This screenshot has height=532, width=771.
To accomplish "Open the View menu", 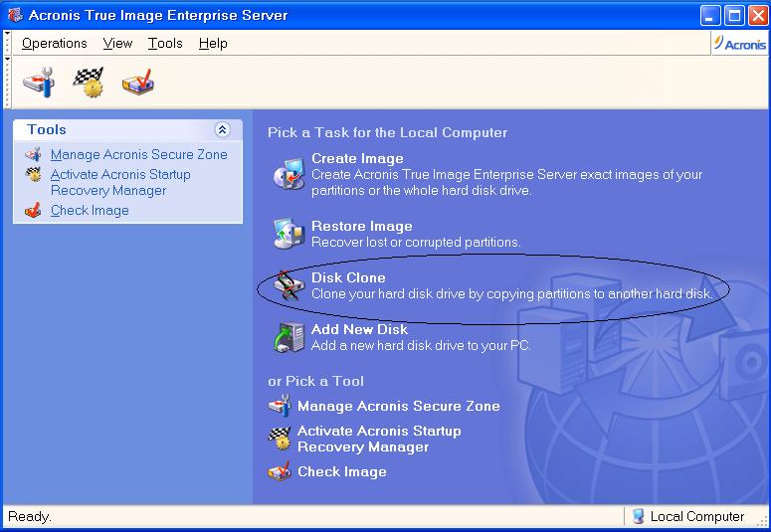I will pyautogui.click(x=118, y=44).
